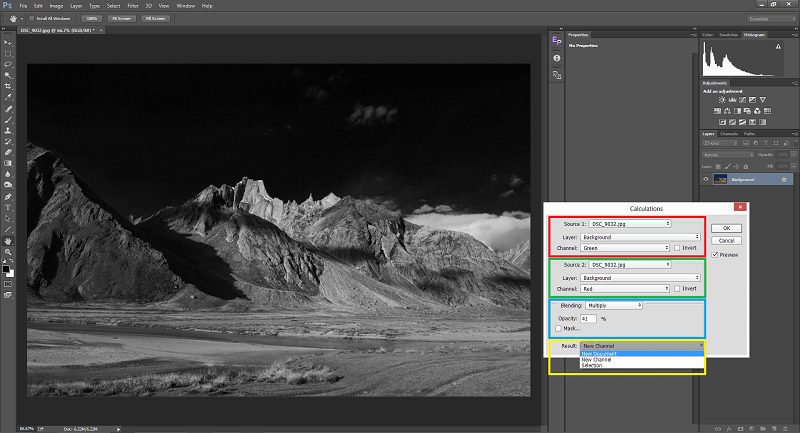The height and width of the screenshot is (433, 800).
Task: Select the Clone Stamp tool
Action: (x=8, y=130)
